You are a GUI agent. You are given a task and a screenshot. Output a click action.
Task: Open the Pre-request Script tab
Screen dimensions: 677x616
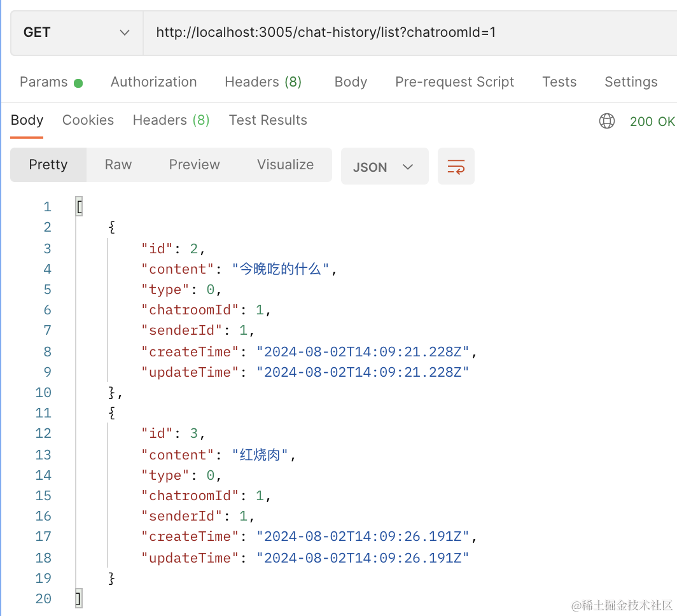(454, 82)
